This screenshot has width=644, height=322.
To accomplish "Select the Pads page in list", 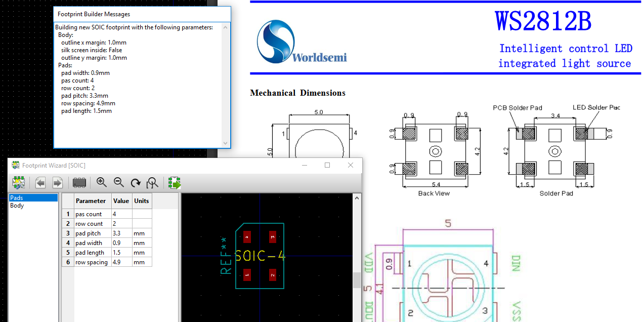I will 34,198.
